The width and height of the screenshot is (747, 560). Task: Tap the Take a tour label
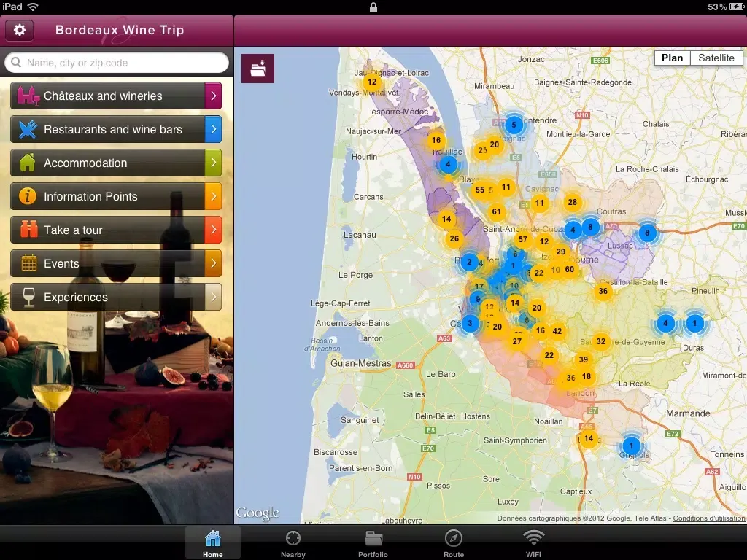(x=73, y=230)
